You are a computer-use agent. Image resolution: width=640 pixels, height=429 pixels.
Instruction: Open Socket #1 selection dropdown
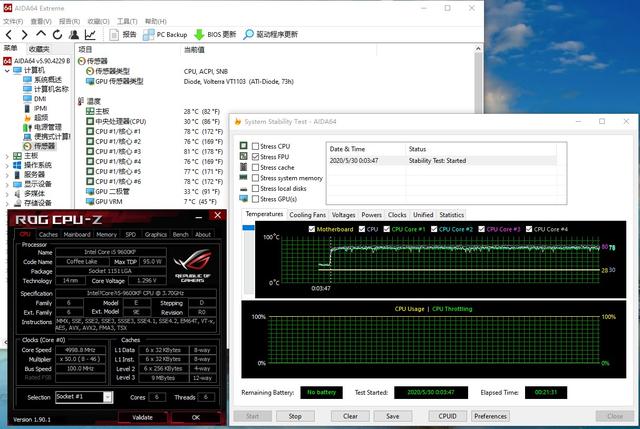[x=107, y=397]
